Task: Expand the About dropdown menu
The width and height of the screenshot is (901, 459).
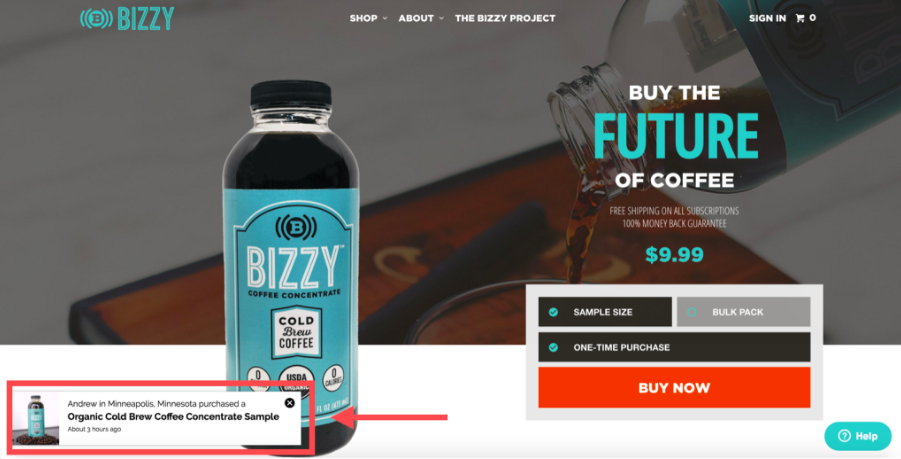Action: coord(421,18)
